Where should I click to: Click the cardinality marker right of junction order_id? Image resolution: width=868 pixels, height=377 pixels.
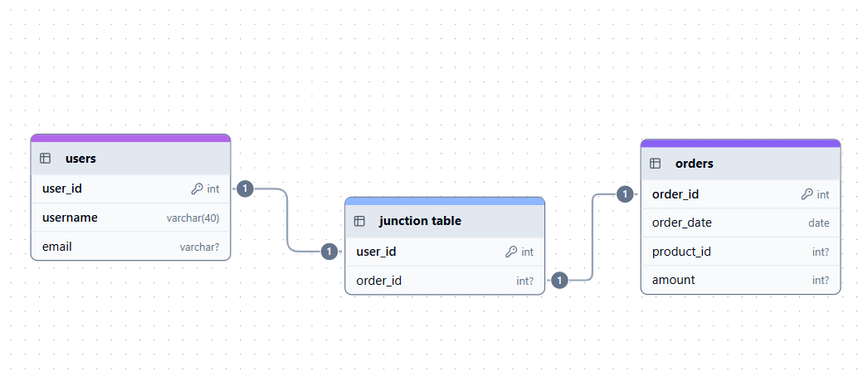point(559,281)
